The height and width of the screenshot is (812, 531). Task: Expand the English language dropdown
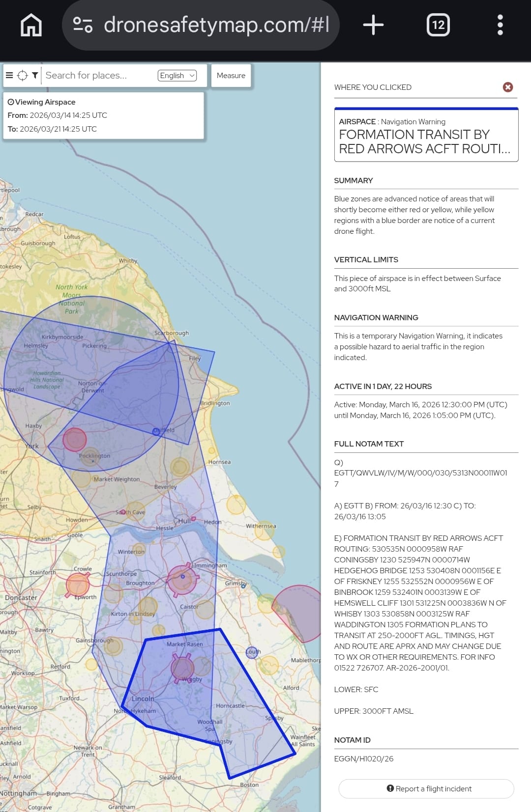click(x=177, y=75)
